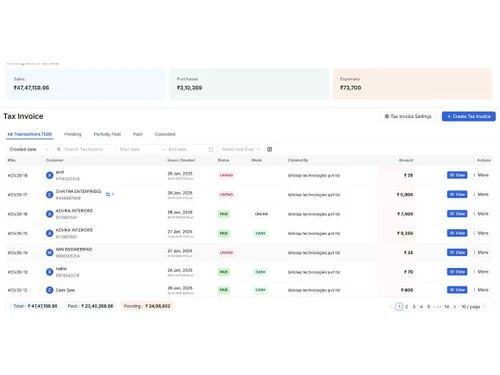Click the Pending total ₹24,06,802 badge

147,306
